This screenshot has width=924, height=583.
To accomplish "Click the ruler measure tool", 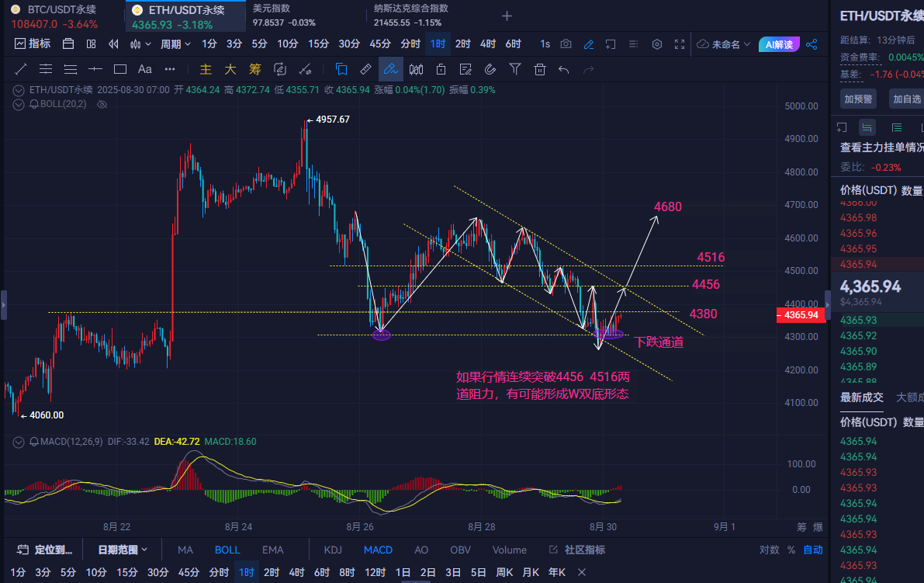I will click(365, 70).
